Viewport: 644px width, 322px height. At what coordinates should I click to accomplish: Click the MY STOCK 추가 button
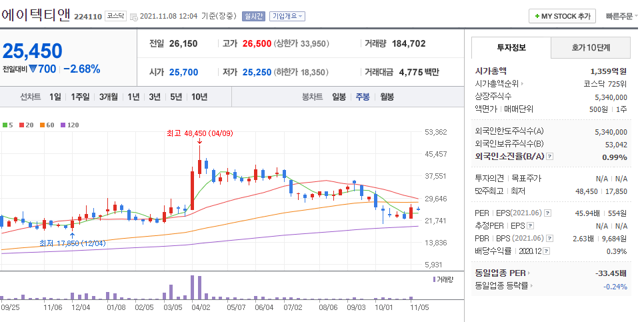click(x=562, y=17)
